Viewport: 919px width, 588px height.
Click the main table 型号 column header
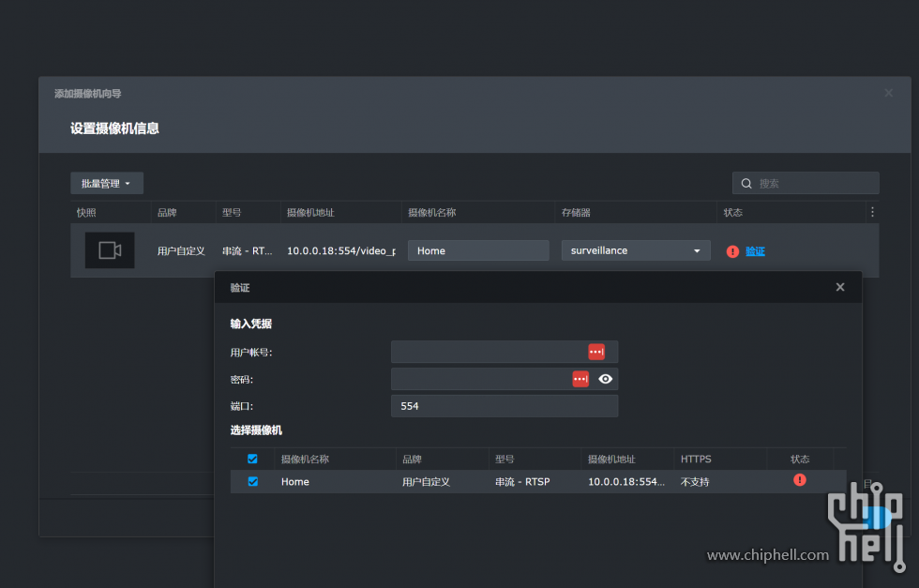point(232,212)
